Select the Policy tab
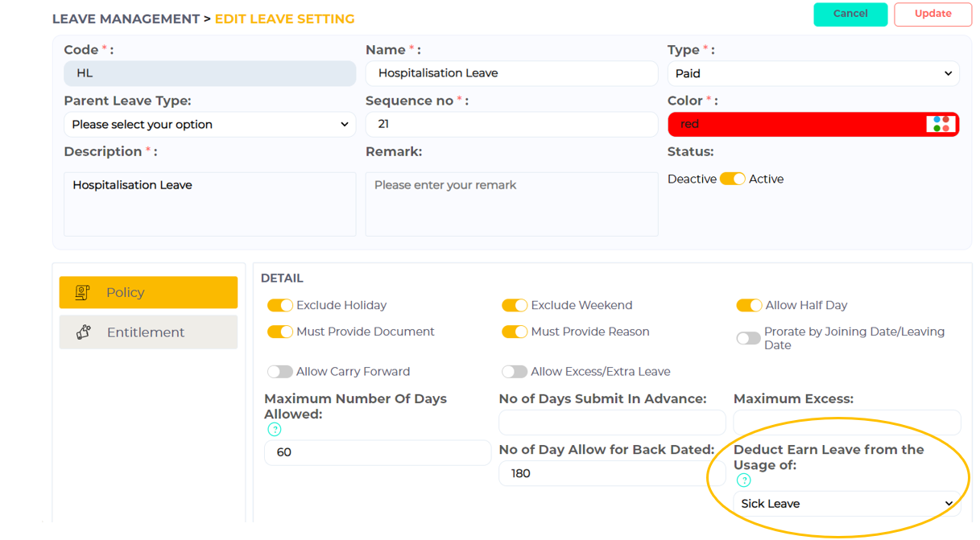The height and width of the screenshot is (540, 980). 148,293
